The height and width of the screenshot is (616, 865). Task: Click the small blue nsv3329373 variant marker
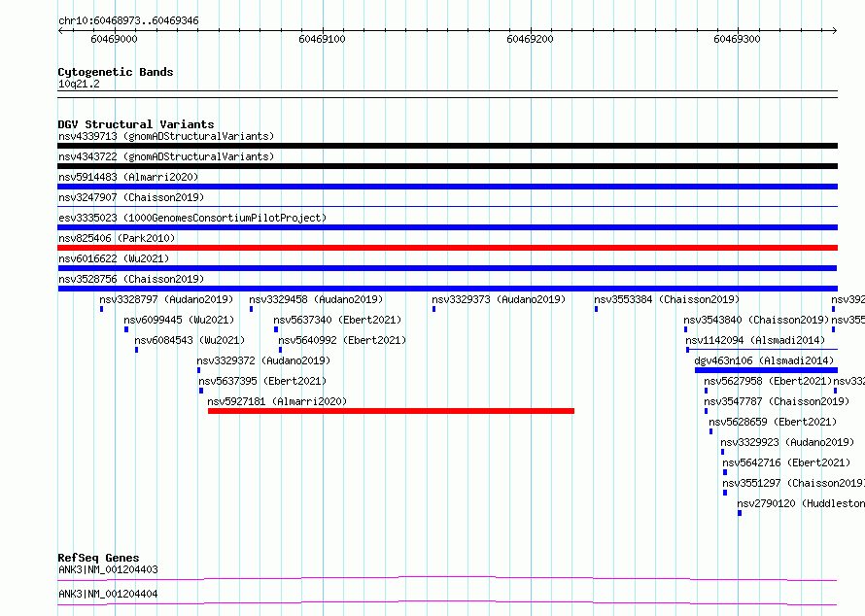coord(434,309)
